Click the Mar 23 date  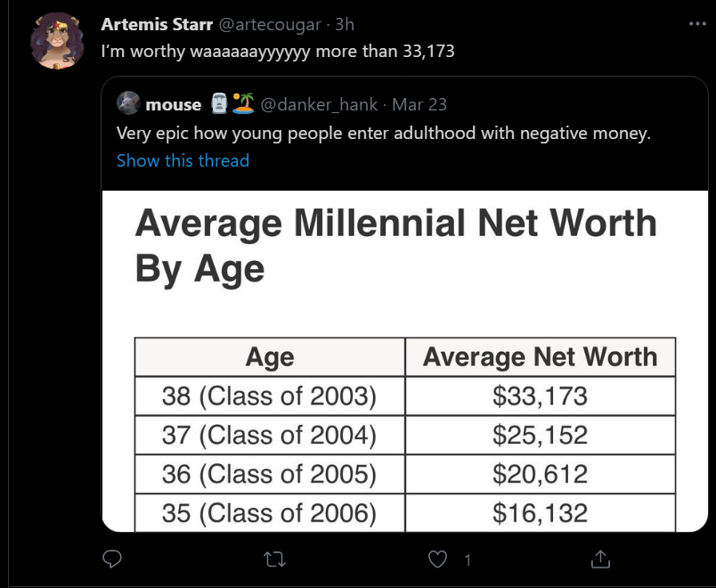(419, 104)
